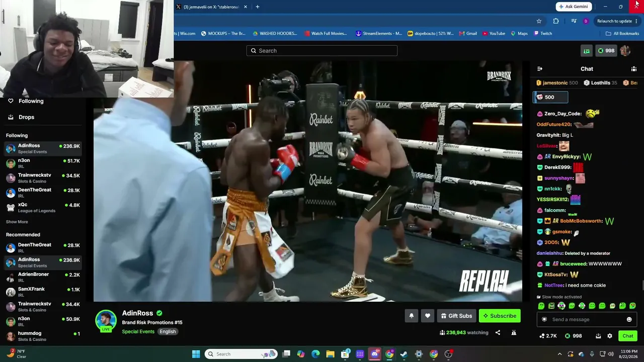This screenshot has width=644, height=362.
Task: Open a new browser tab
Action: [257, 7]
